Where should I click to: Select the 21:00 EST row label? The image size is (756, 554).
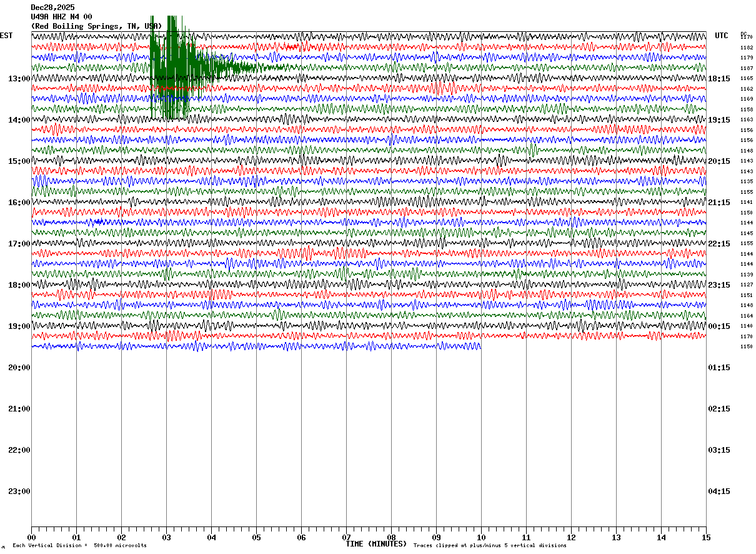click(x=19, y=409)
